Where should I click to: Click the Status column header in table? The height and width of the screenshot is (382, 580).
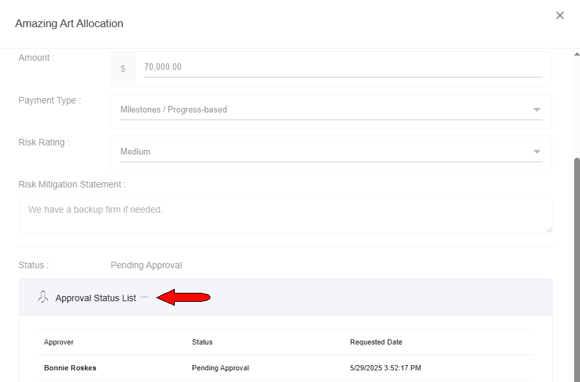pos(202,342)
